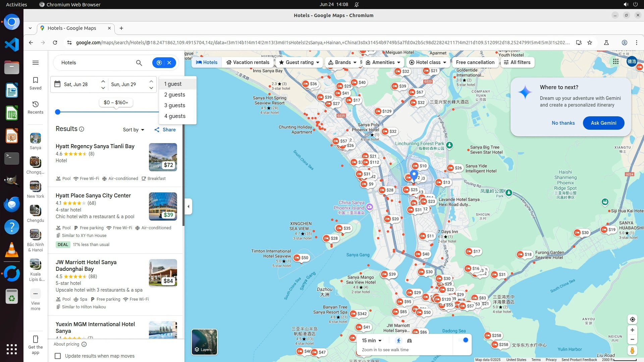The height and width of the screenshot is (362, 644).
Task: Switch to the Vacation rentals tab
Action: 248,62
